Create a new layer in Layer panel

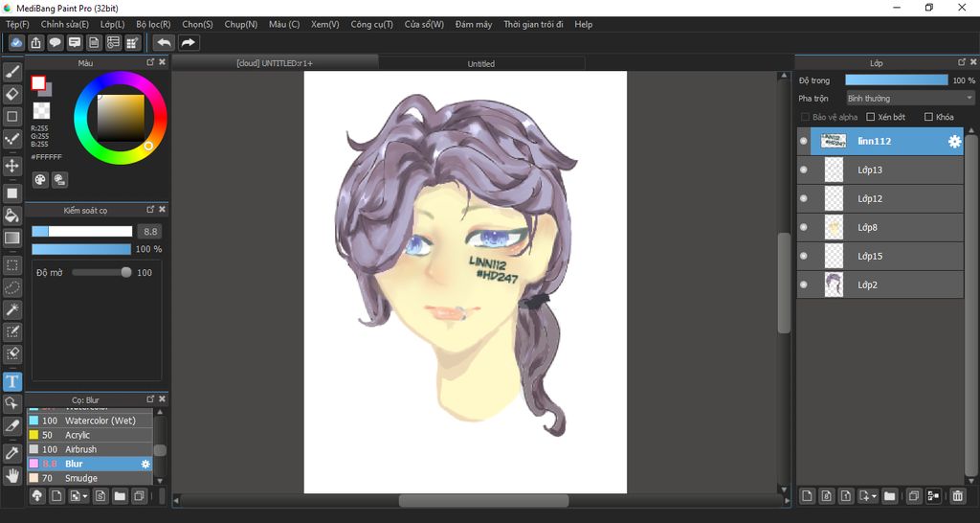[807, 496]
